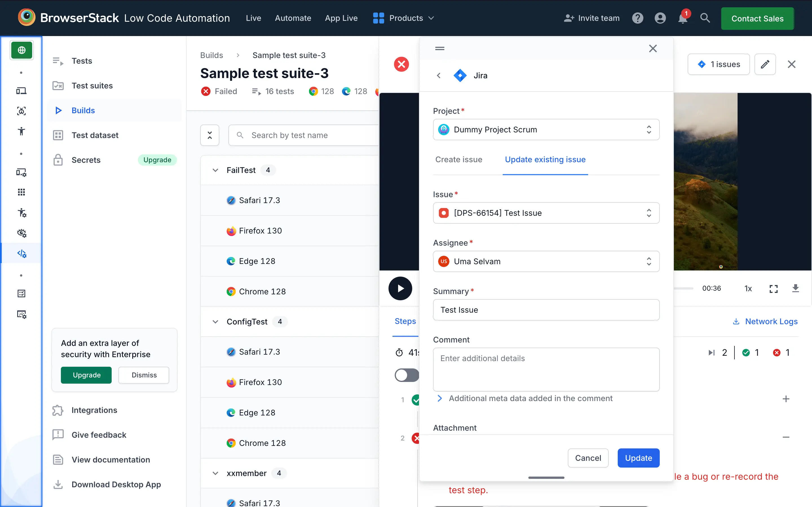Click the back arrow beside Jira
Viewport: 812px width, 507px height.
pos(438,75)
